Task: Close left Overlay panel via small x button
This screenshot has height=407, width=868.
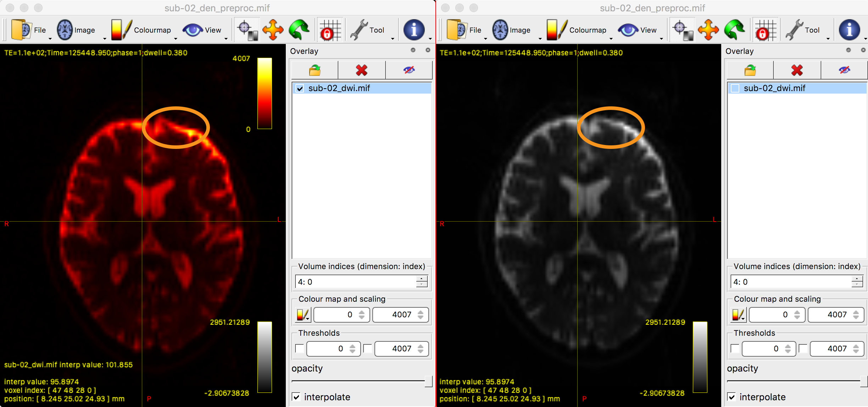Action: tap(428, 50)
